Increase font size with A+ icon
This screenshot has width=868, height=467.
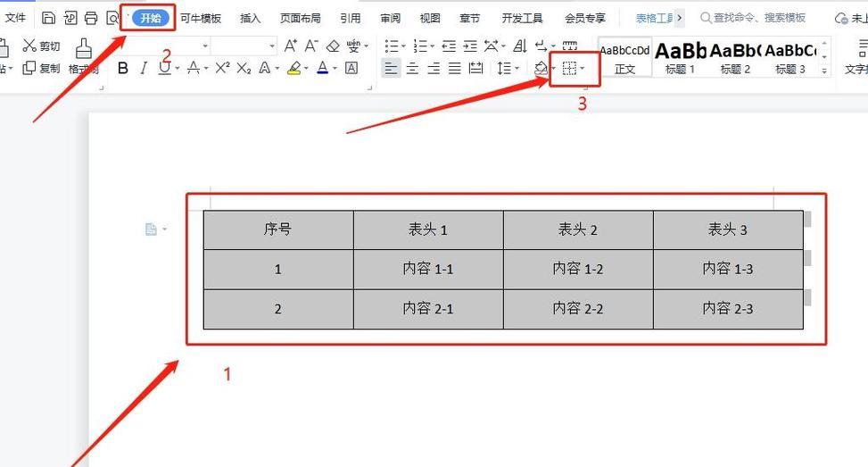tap(291, 46)
